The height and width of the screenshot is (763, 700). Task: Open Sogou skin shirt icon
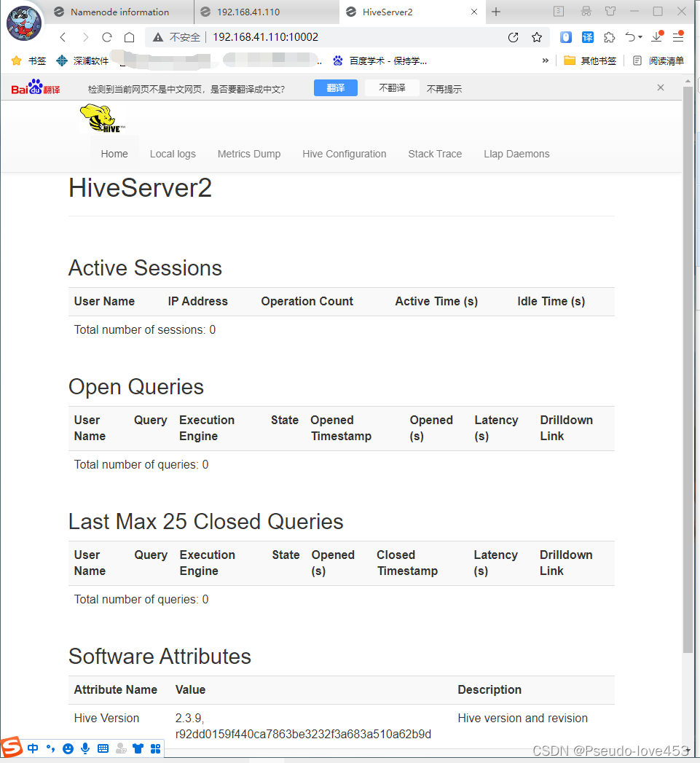point(138,748)
